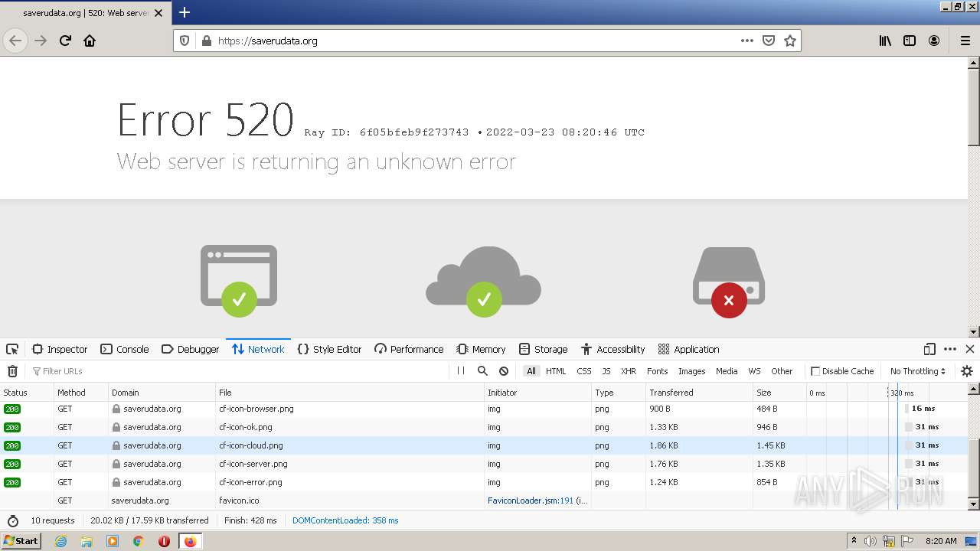This screenshot has height=551, width=980.
Task: Switch to the Application tab
Action: [x=689, y=349]
